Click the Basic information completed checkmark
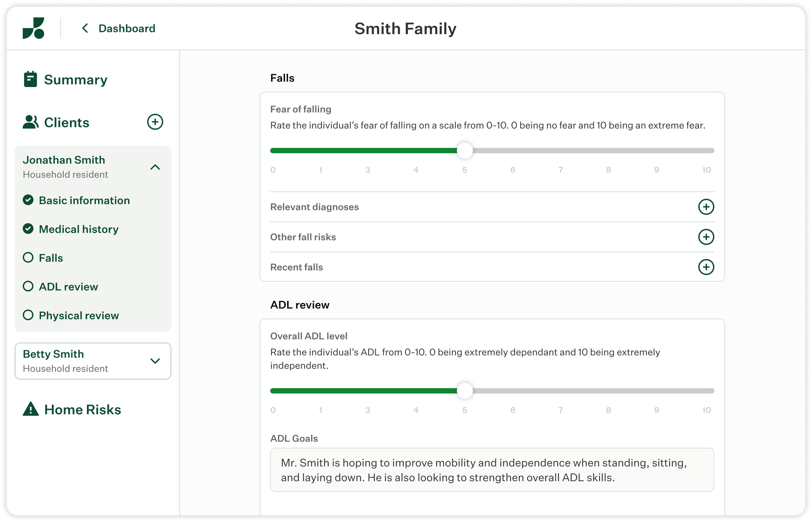Viewport: 812px width, 522px height. [28, 200]
